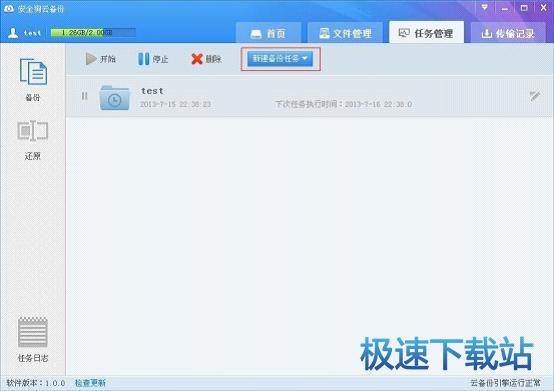
Task: Maximize the backup application window
Action: (524, 8)
